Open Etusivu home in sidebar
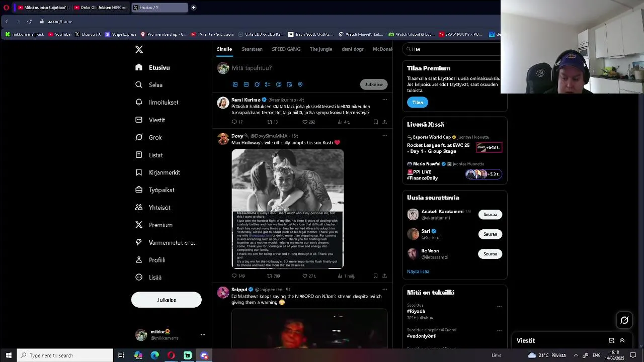This screenshot has width=644, height=362. (153, 67)
